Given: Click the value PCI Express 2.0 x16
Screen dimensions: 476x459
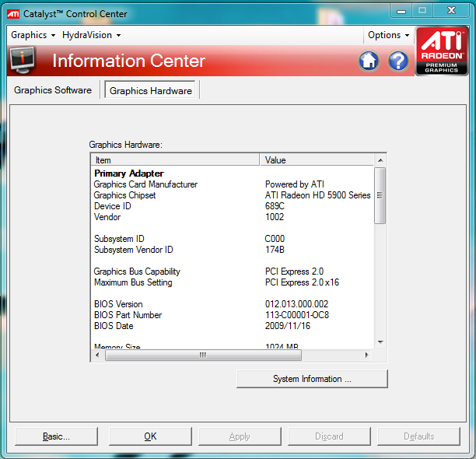Looking at the screenshot, I should (x=302, y=282).
